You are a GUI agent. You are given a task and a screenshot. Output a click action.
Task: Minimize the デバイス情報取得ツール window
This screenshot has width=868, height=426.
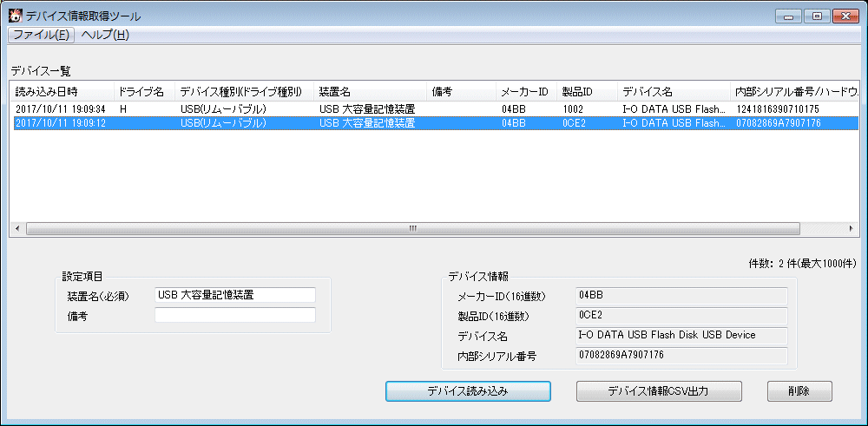pos(788,16)
